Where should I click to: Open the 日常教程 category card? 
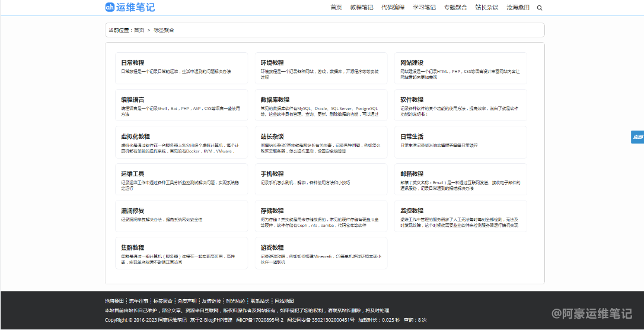click(x=133, y=62)
